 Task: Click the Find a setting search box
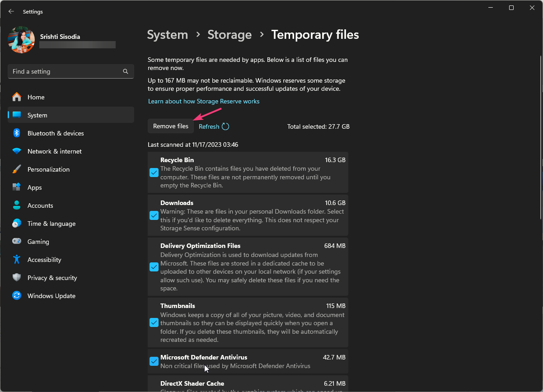[x=70, y=71]
